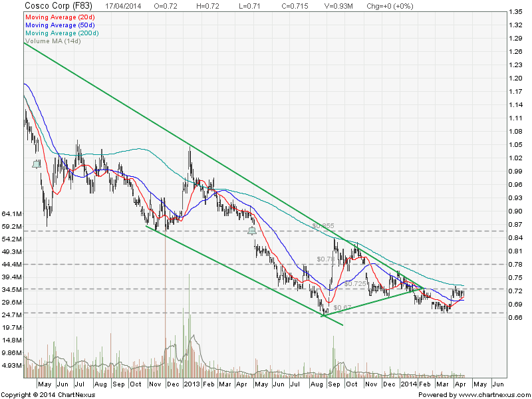Click the Cosco Corp (F83) chart title
The image size is (532, 399).
(x=59, y=6)
